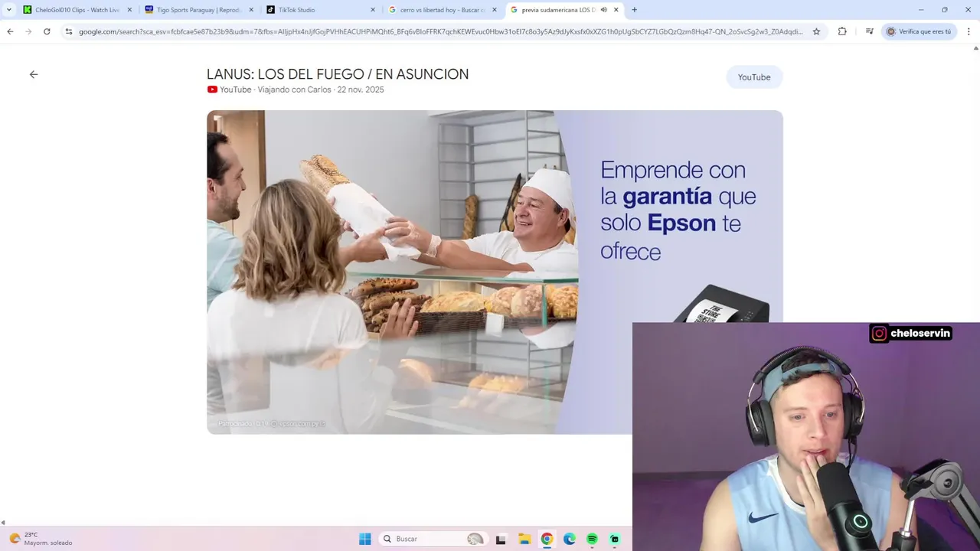Open Spotify from the taskbar
Viewport: 980px width, 551px height.
(592, 539)
